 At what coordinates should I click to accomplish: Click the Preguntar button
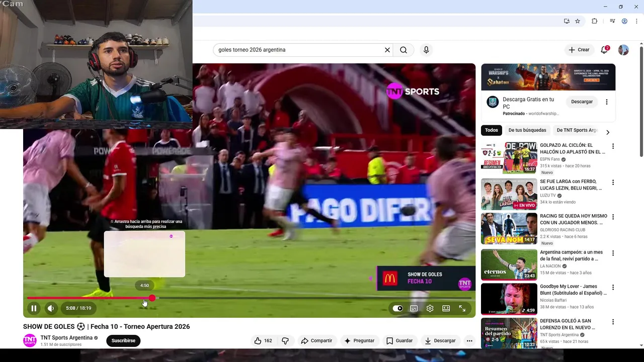pos(359,340)
